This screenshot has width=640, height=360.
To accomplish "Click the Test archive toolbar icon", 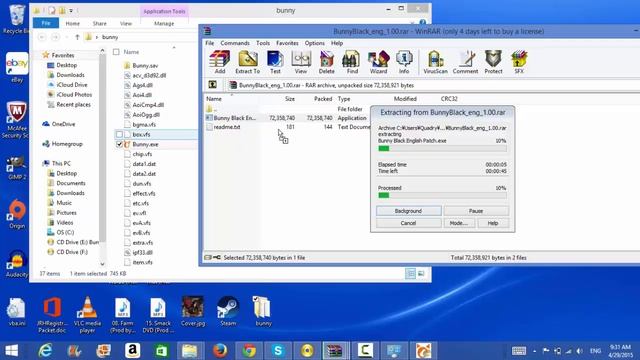I will (x=275, y=62).
